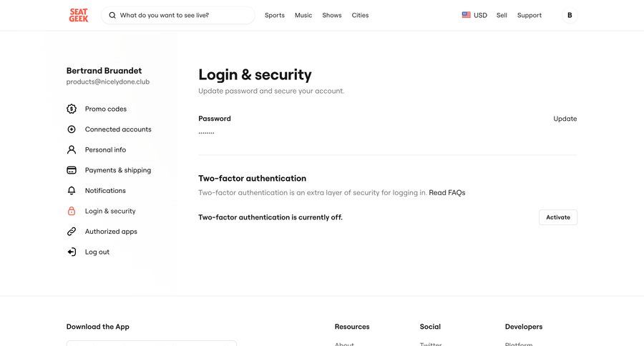Open the Sports navigation menu

[275, 15]
